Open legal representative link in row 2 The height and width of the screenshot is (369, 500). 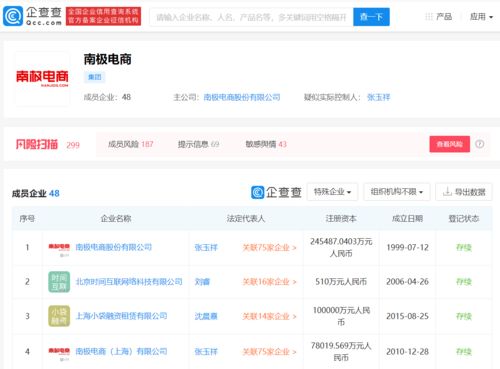coord(202,282)
